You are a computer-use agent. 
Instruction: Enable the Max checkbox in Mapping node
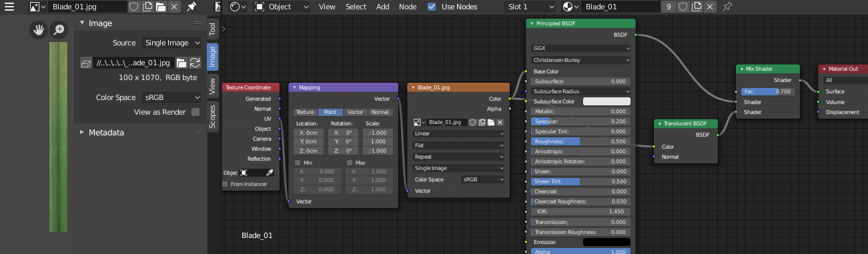click(350, 163)
